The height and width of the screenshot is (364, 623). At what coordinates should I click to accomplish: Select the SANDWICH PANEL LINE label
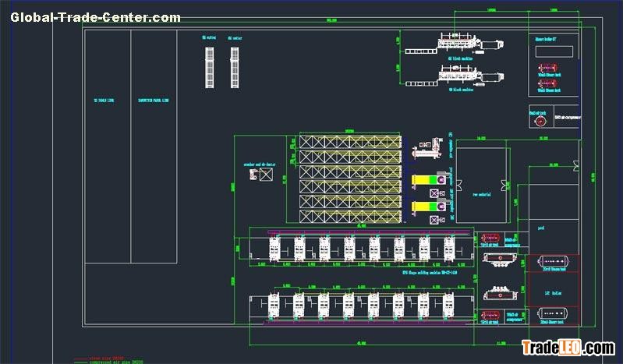[153, 101]
